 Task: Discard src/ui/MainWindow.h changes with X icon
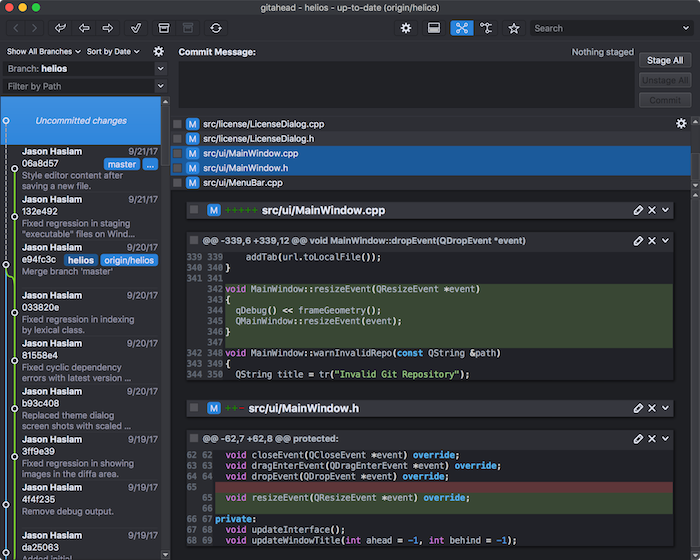point(652,408)
